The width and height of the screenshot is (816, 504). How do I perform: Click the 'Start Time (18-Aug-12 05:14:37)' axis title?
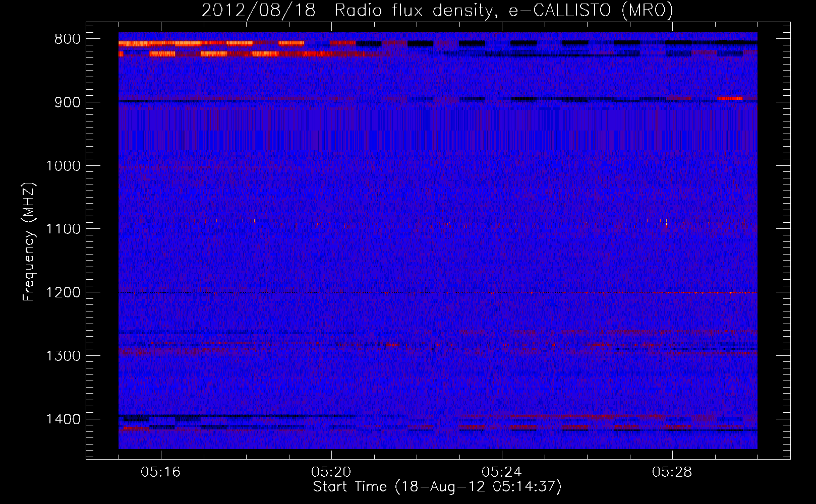click(x=437, y=487)
